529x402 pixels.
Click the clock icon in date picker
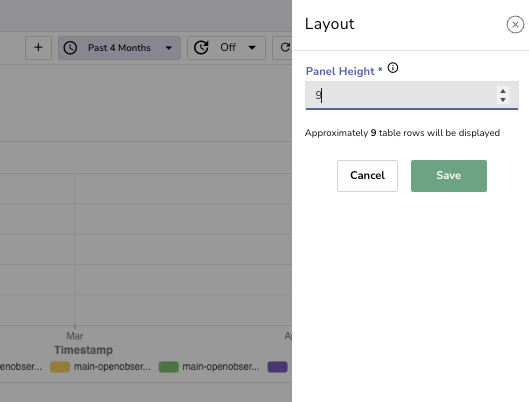(x=70, y=48)
